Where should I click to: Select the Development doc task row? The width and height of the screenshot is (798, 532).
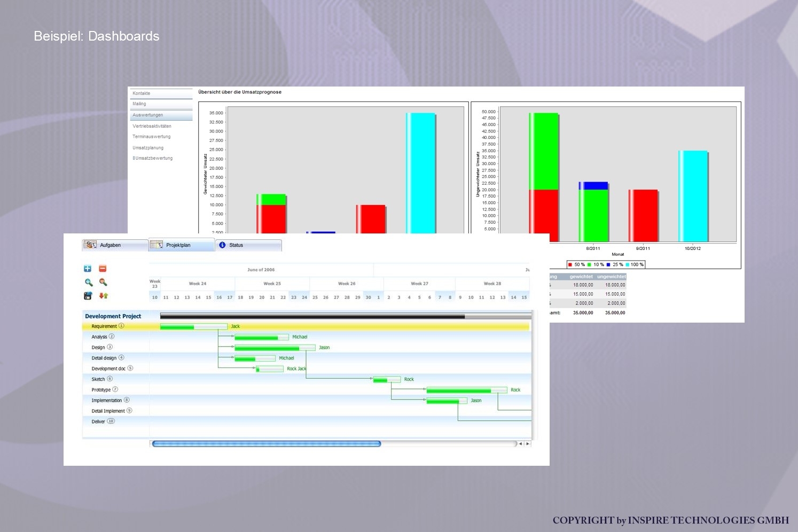tap(307, 369)
